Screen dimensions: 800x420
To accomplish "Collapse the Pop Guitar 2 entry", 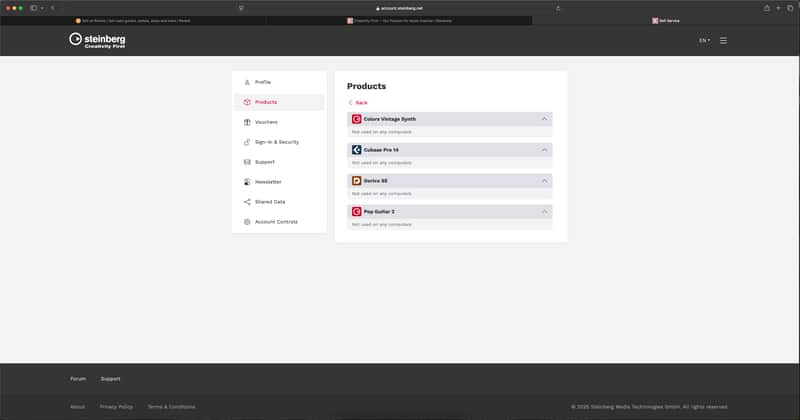I will click(544, 212).
